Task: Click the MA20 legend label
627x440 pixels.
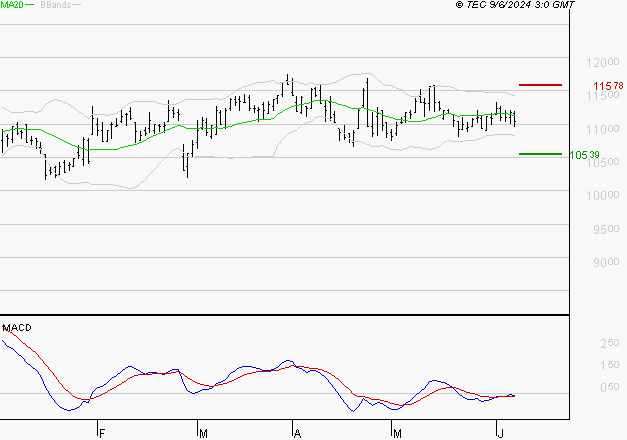Action: click(12, 5)
